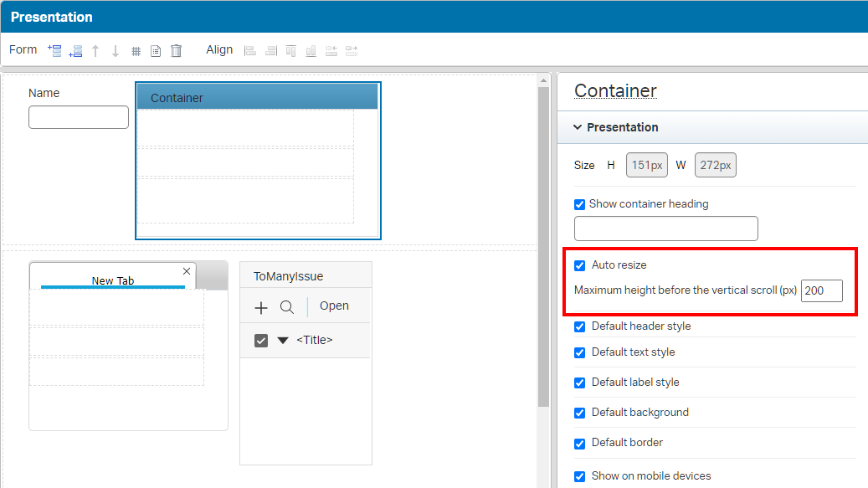Viewport: 868px width, 488px height.
Task: Click the Open button in ToManyIssue
Action: (334, 306)
